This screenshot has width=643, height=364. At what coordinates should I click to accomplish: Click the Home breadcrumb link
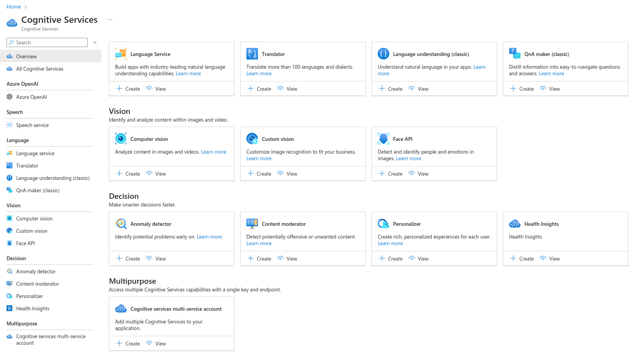tap(14, 7)
